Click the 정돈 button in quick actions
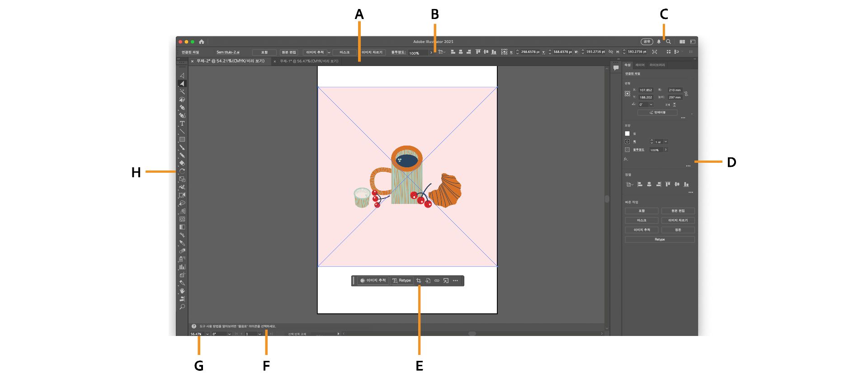 678,230
